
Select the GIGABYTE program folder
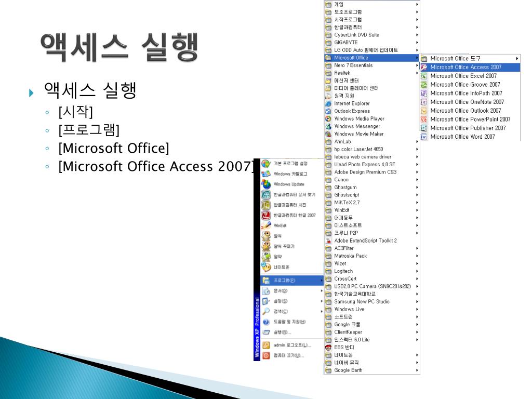point(372,43)
